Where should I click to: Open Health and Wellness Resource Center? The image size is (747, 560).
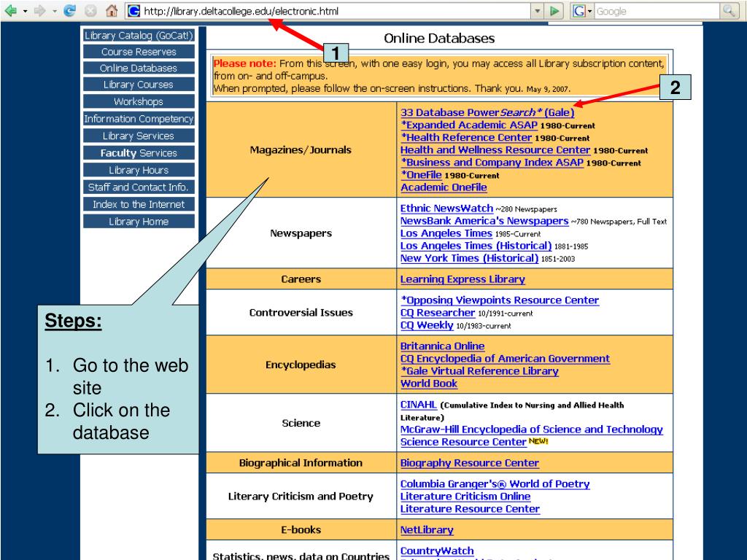point(495,149)
